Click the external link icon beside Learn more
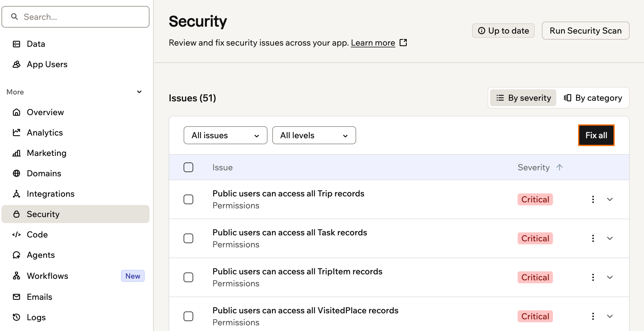This screenshot has height=331, width=644. [403, 43]
